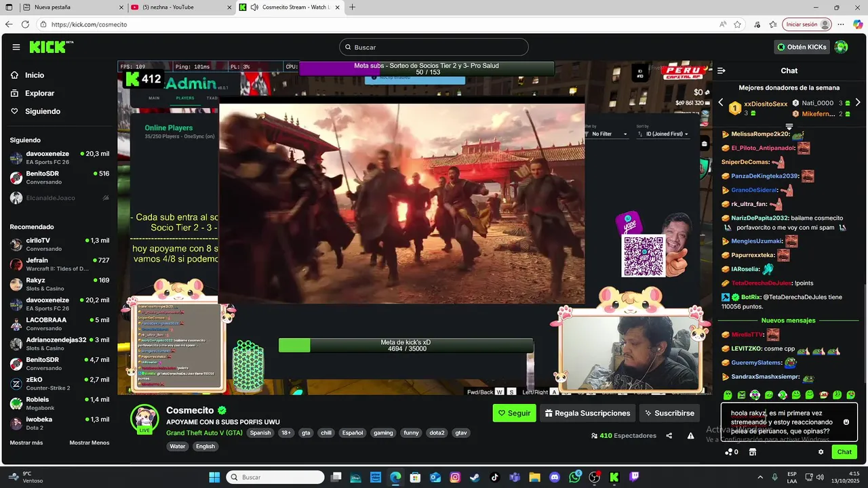
Task: Click the Spanish tag
Action: [x=260, y=432]
